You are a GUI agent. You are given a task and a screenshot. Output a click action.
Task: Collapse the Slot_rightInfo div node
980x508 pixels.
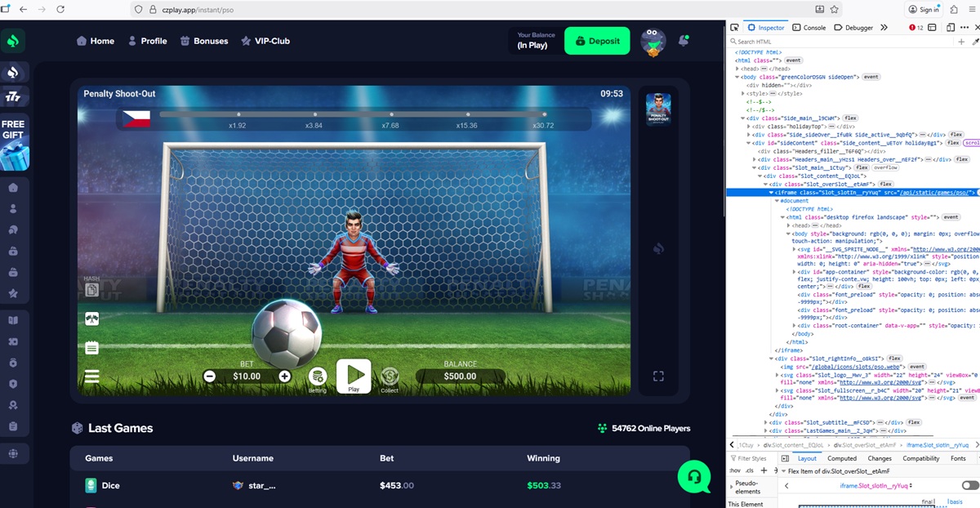click(772, 359)
